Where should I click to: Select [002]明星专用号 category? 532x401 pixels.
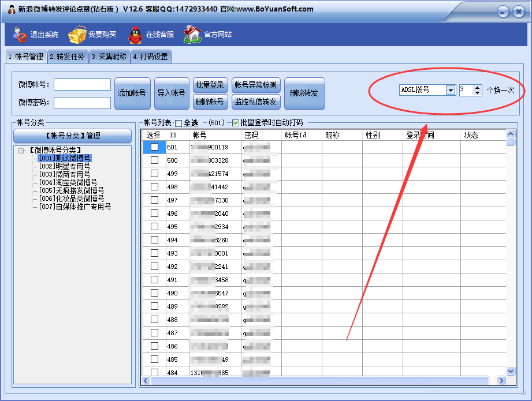(x=65, y=166)
